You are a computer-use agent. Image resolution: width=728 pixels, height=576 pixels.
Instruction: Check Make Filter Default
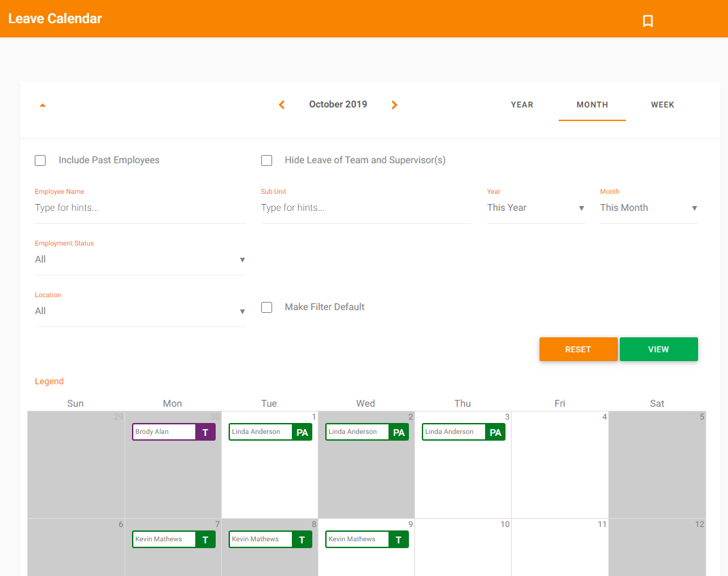(267, 307)
